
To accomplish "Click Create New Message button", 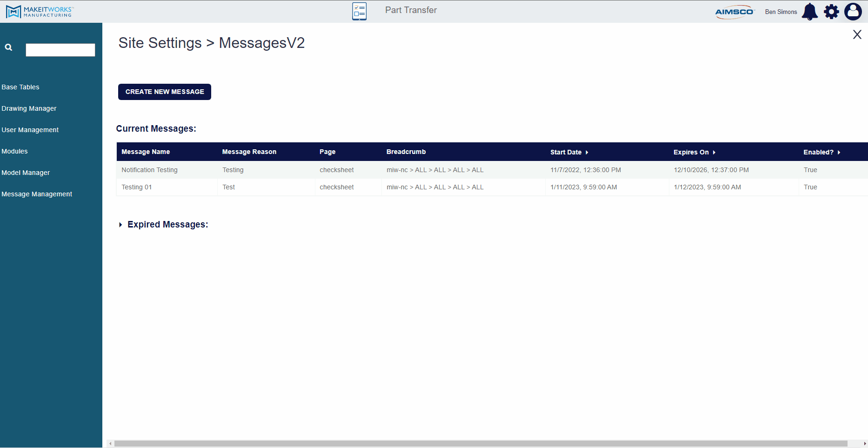I will (165, 92).
